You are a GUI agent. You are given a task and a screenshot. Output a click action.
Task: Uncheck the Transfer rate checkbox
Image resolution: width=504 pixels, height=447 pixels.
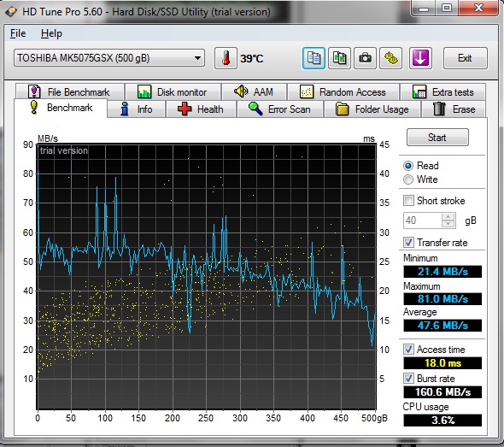tap(408, 243)
